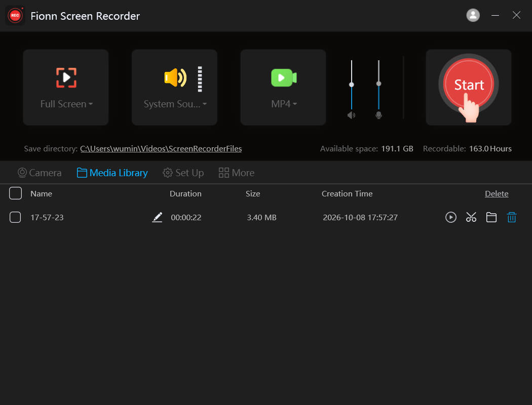Screen dimensions: 532x405
Task: Expand the Full Screen mode dropdown
Action: [x=91, y=104]
